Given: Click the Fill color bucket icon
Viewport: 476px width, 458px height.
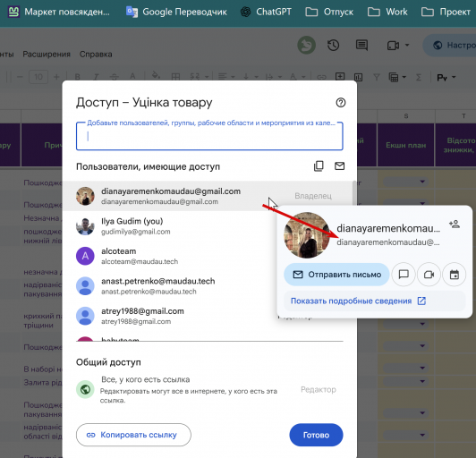Looking at the screenshot, I should [x=156, y=75].
